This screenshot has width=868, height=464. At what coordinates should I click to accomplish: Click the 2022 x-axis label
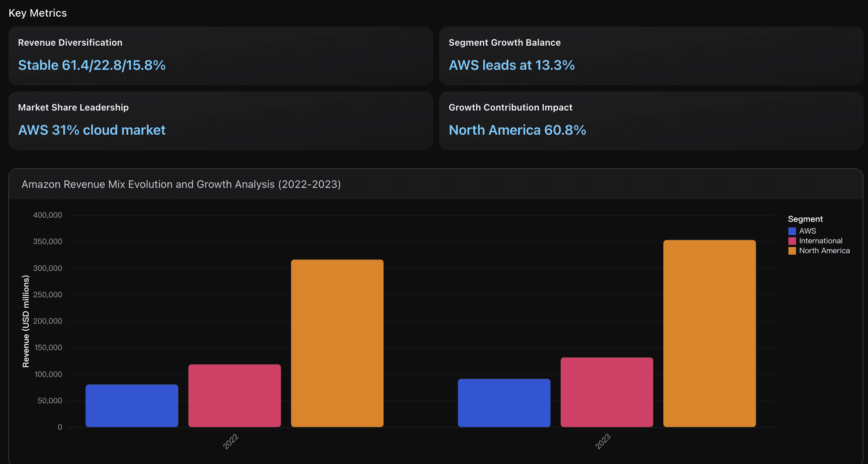tap(231, 441)
